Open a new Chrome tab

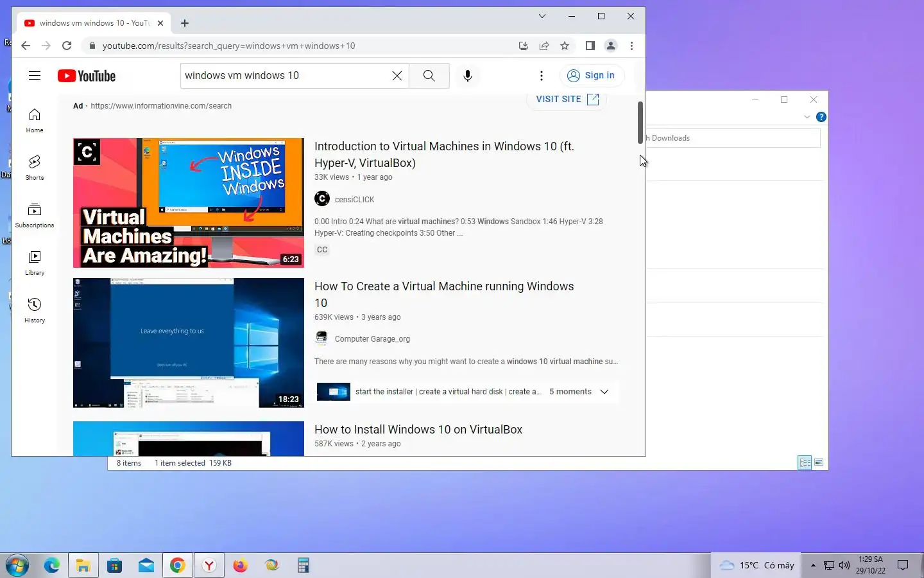(x=185, y=23)
